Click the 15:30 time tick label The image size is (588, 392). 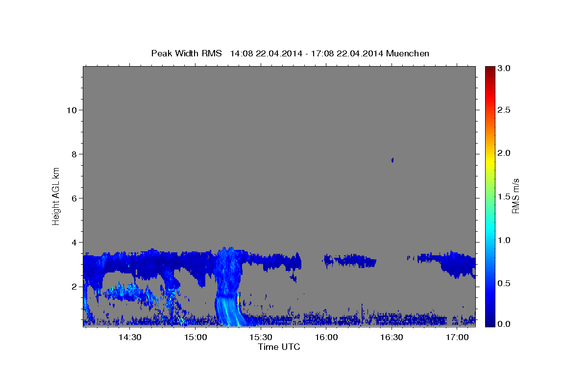261,338
